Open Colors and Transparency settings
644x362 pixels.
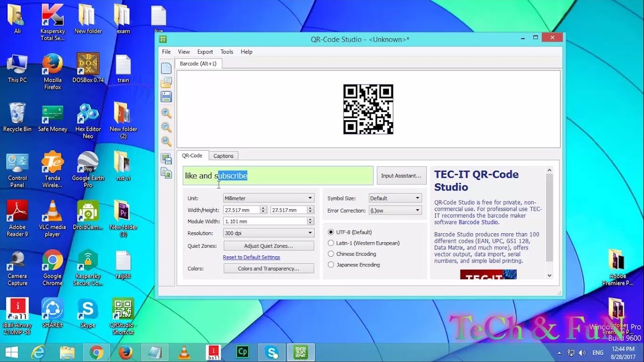pos(268,268)
